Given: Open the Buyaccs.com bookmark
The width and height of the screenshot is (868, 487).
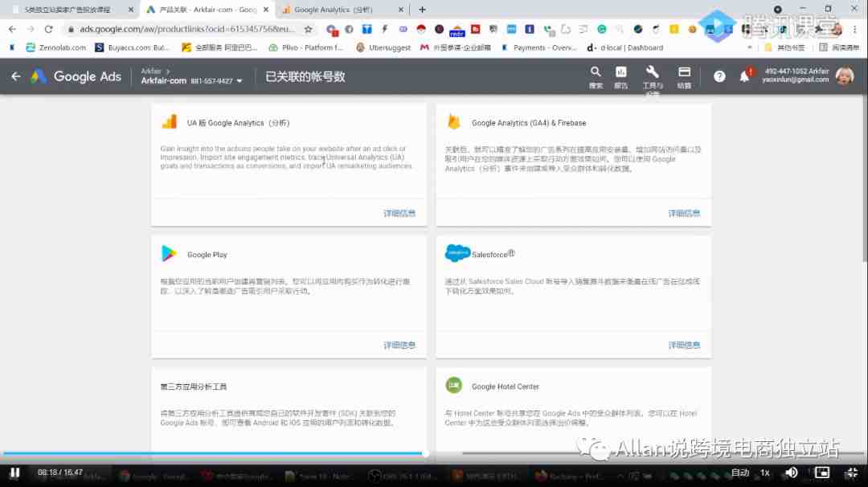Looking at the screenshot, I should pyautogui.click(x=133, y=47).
